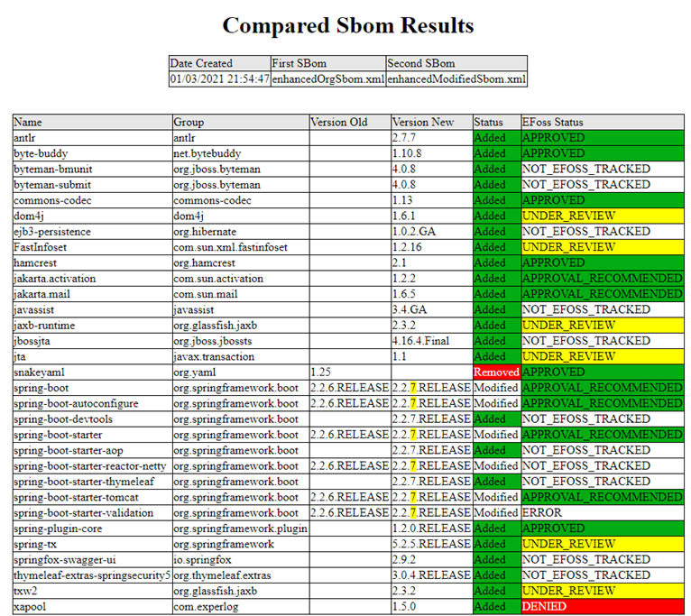Click the 'Name' column header
This screenshot has width=691, height=616.
[93, 122]
